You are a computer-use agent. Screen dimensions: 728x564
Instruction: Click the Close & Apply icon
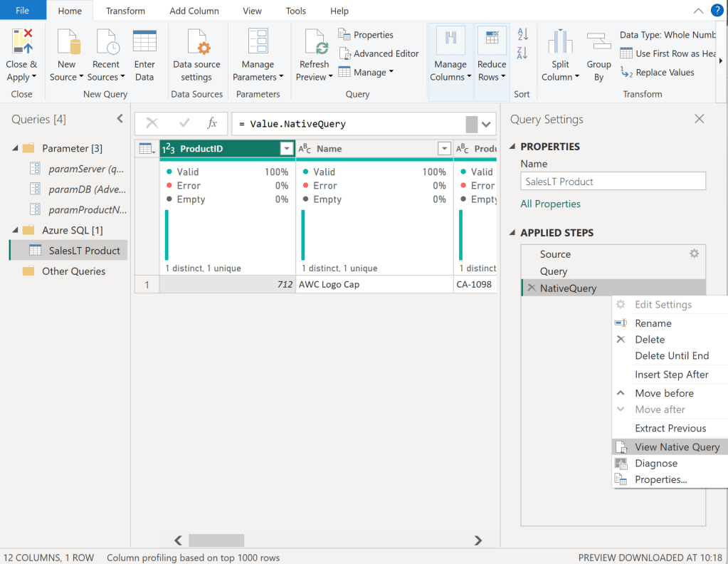tap(22, 42)
